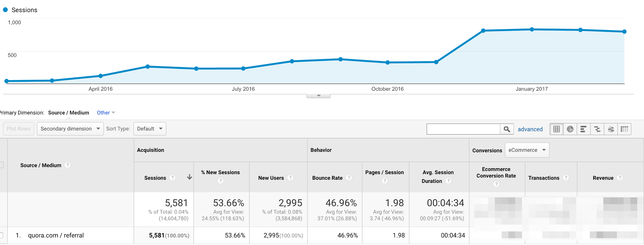
Task: Select Source / Medium primary dimension
Action: coord(68,113)
